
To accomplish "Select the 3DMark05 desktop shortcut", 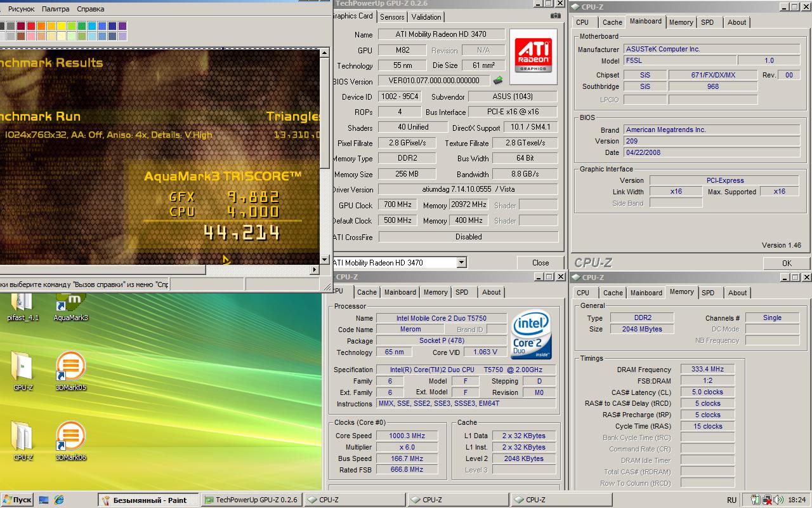I will pos(71,371).
